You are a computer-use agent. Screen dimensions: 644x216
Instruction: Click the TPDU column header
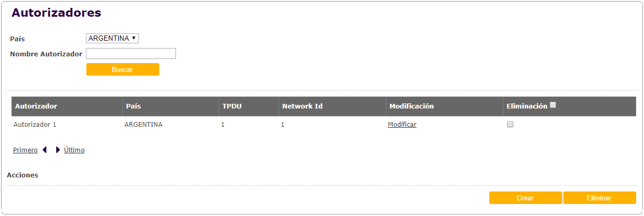tap(232, 106)
